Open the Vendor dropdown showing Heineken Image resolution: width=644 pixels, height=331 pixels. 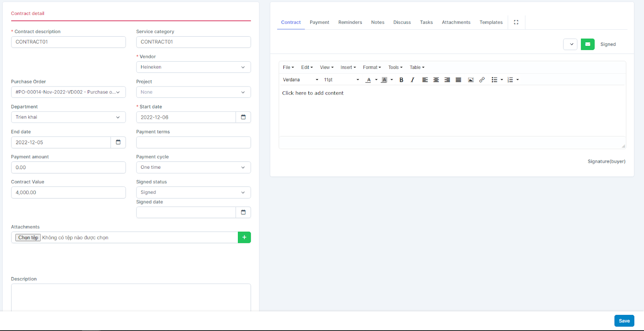tap(193, 67)
